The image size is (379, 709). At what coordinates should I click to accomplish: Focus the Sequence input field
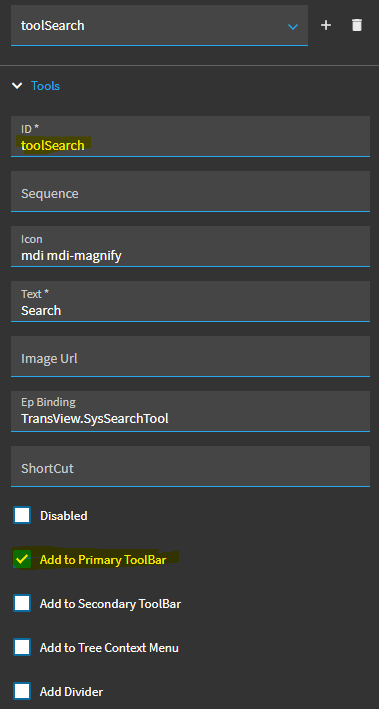pyautogui.click(x=190, y=192)
